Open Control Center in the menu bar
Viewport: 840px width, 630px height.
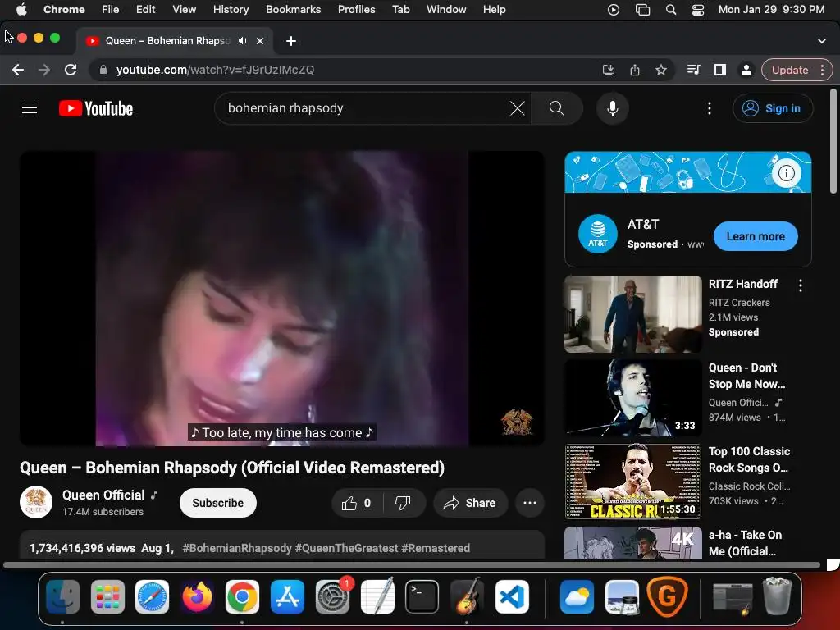pos(698,10)
